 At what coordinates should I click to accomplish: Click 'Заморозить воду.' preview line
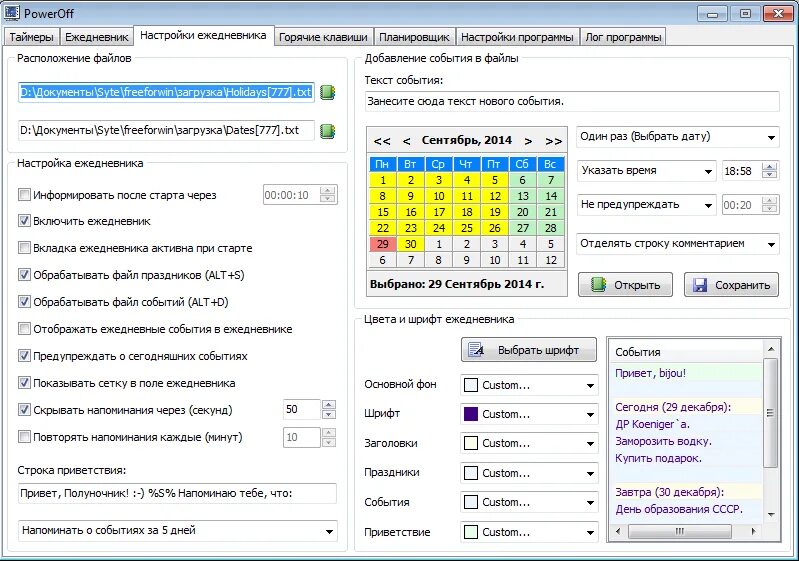click(663, 441)
